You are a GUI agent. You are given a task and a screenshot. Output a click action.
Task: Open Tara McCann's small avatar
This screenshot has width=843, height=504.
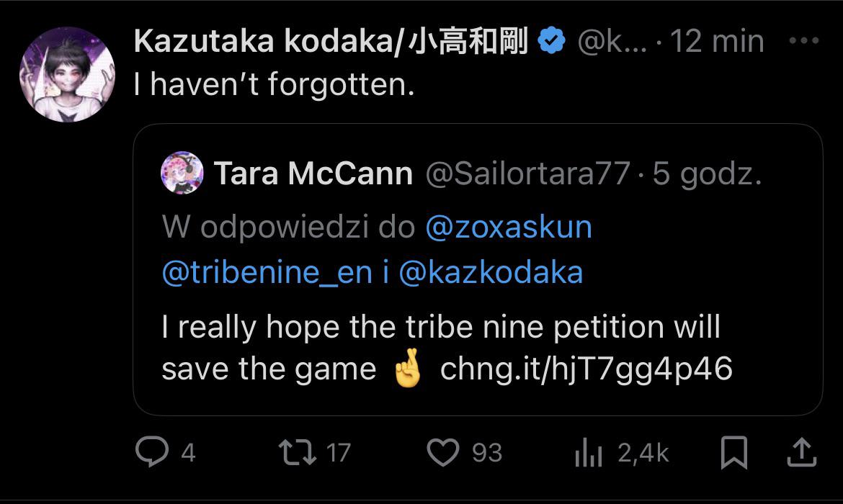click(182, 173)
